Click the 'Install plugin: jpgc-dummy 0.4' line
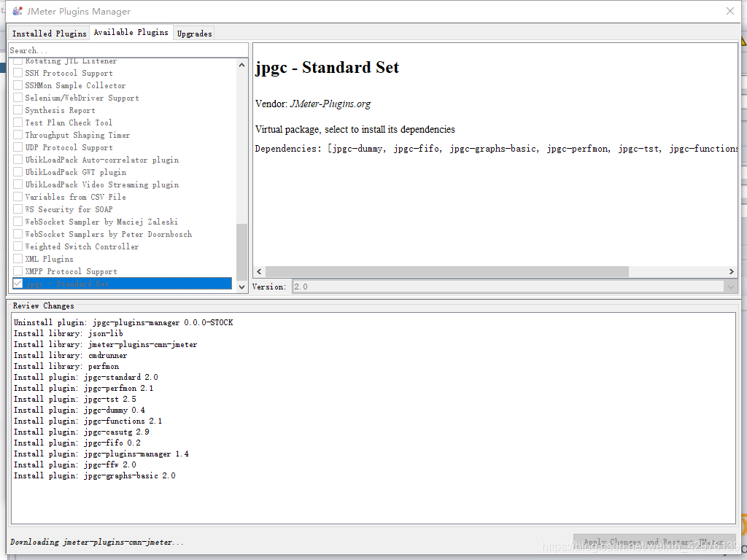 pos(79,410)
